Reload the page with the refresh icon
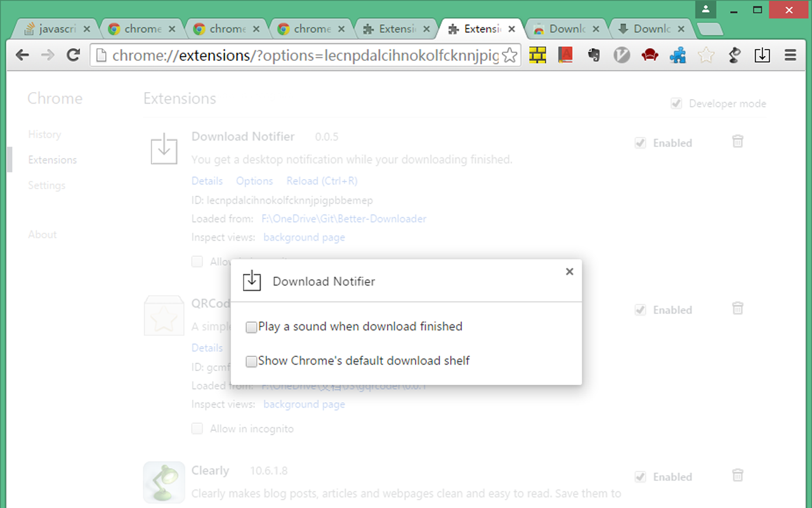The width and height of the screenshot is (812, 508). click(x=73, y=55)
